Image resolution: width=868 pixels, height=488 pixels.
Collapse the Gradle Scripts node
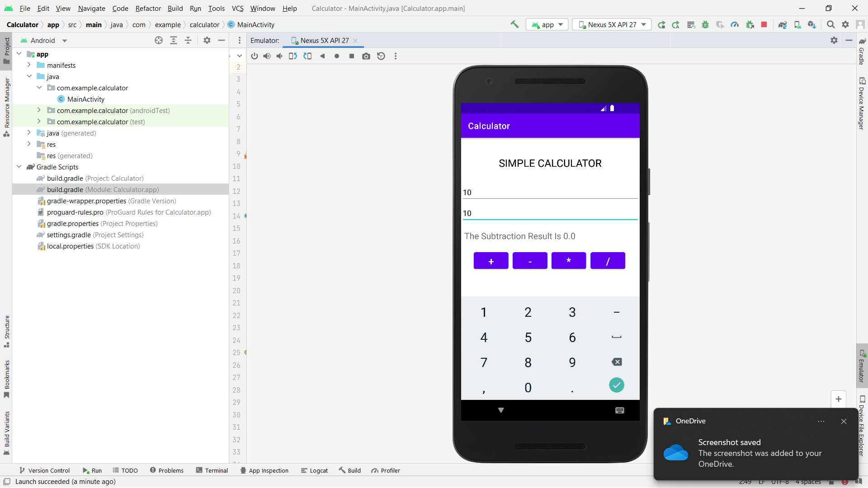pyautogui.click(x=19, y=167)
